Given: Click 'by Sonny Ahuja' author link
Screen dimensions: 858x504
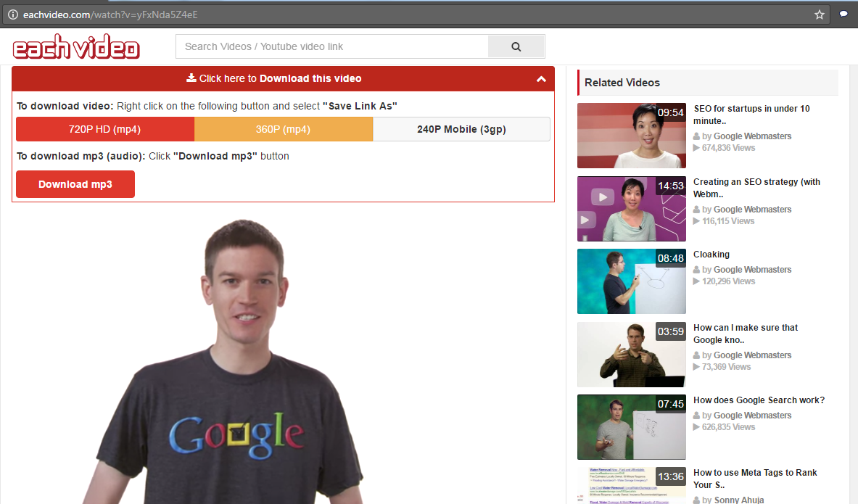Looking at the screenshot, I should coord(729,500).
